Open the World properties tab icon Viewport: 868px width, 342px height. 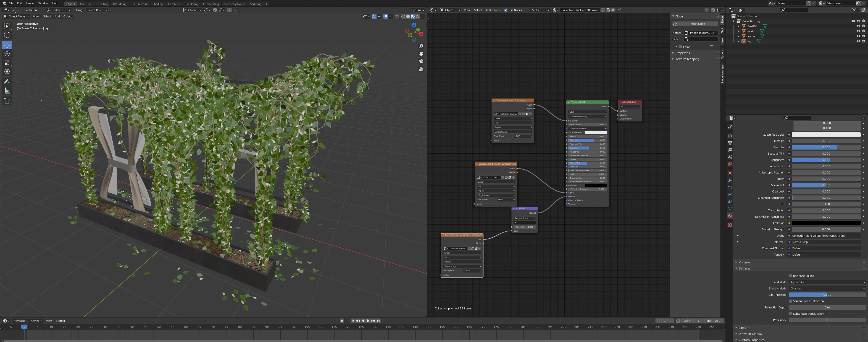[x=730, y=164]
